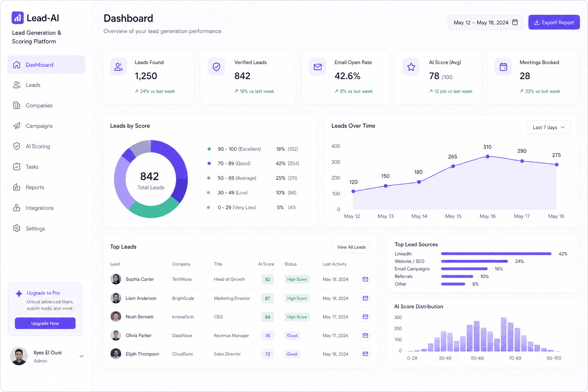Screen dimensions: 588x392
Task: Click the TechNova company cell
Action: pos(182,279)
